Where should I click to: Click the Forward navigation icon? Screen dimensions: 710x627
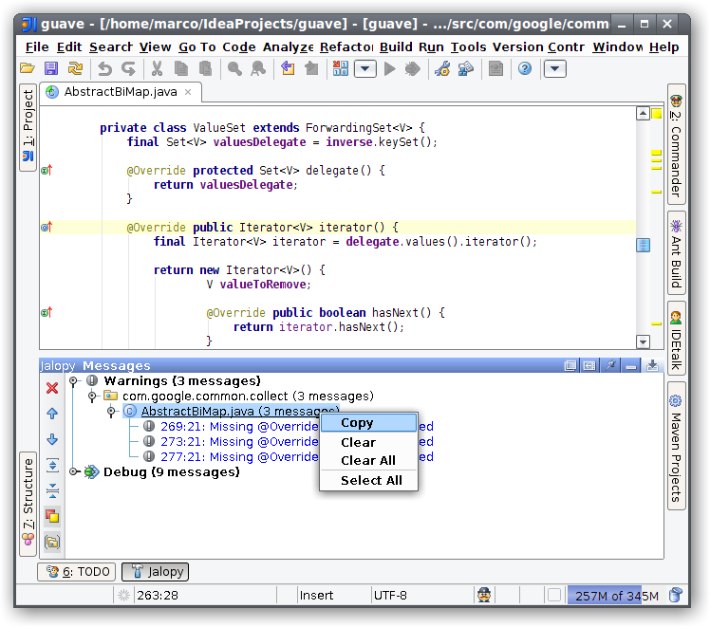click(311, 69)
